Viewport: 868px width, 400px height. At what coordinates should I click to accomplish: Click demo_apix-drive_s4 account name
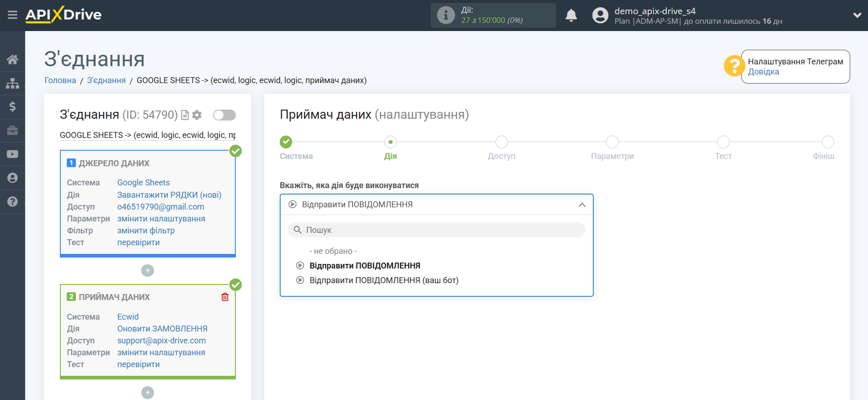click(x=655, y=11)
